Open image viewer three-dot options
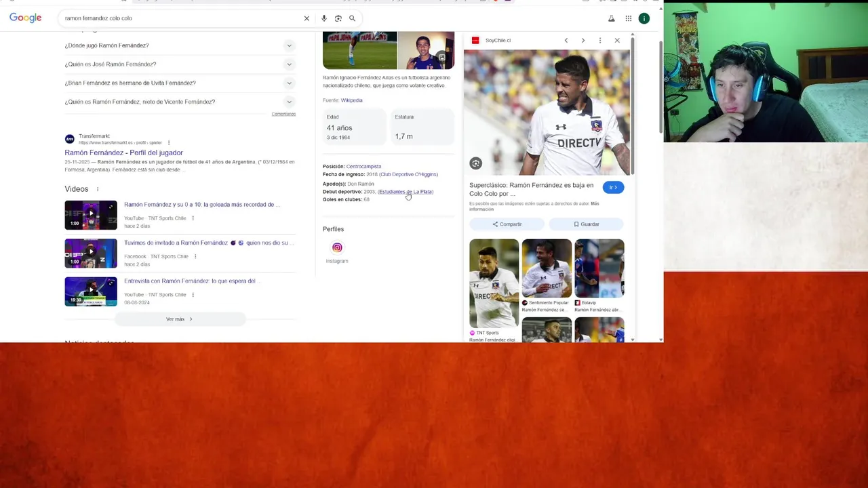868x488 pixels. coord(600,41)
